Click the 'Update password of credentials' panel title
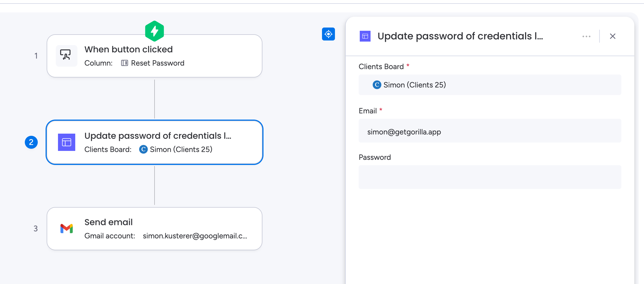Image resolution: width=644 pixels, height=284 pixels. coord(460,36)
